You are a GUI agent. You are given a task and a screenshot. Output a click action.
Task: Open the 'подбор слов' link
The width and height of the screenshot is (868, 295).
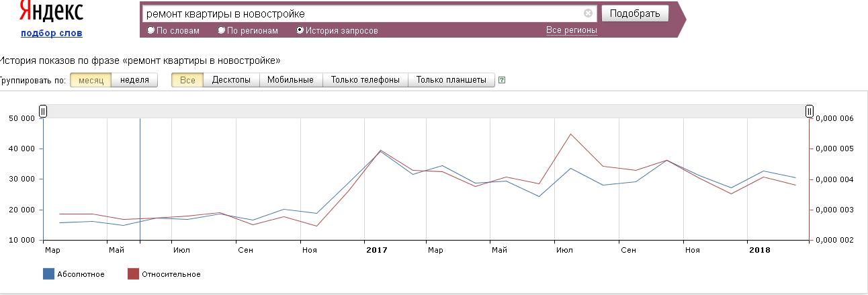point(52,33)
